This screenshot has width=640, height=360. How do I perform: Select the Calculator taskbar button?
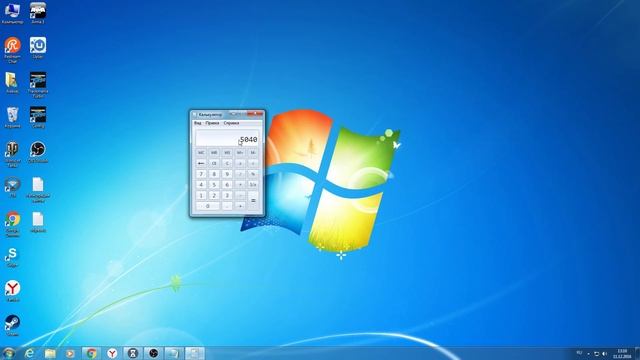tap(195, 353)
